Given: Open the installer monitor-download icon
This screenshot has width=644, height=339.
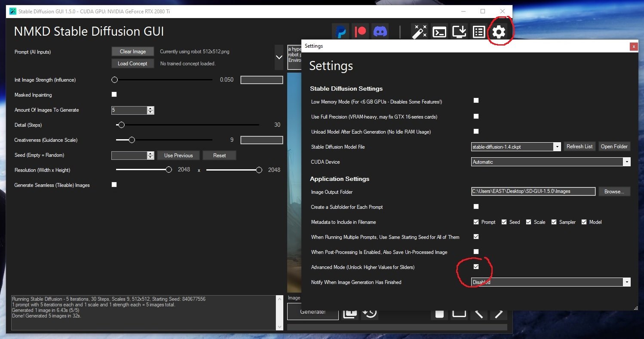Looking at the screenshot, I should (459, 32).
